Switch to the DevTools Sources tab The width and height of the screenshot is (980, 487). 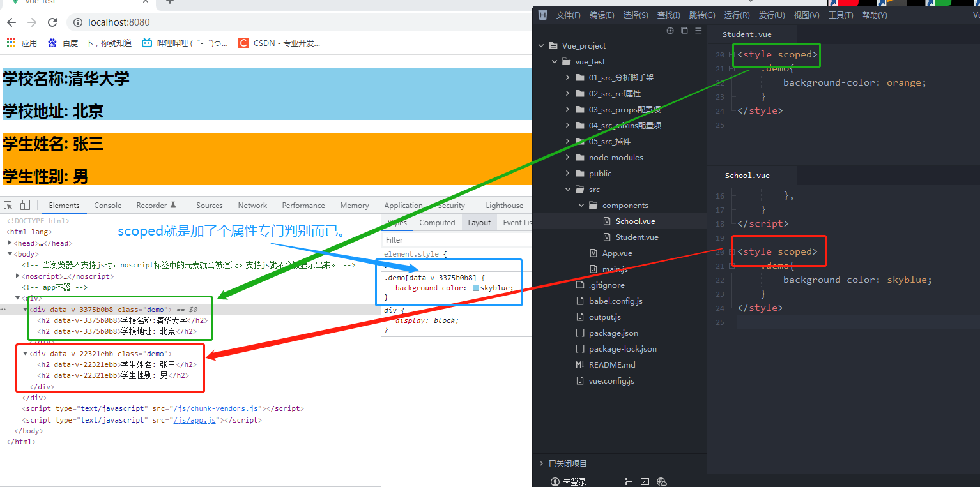pyautogui.click(x=210, y=206)
